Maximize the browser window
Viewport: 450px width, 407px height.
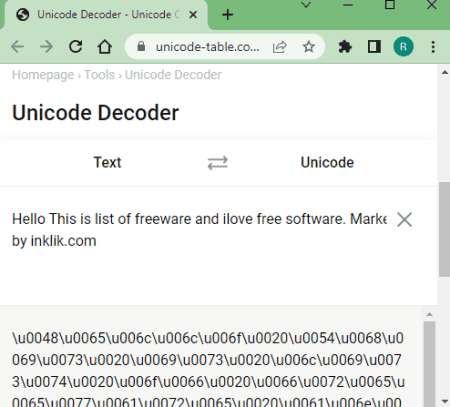[390, 5]
